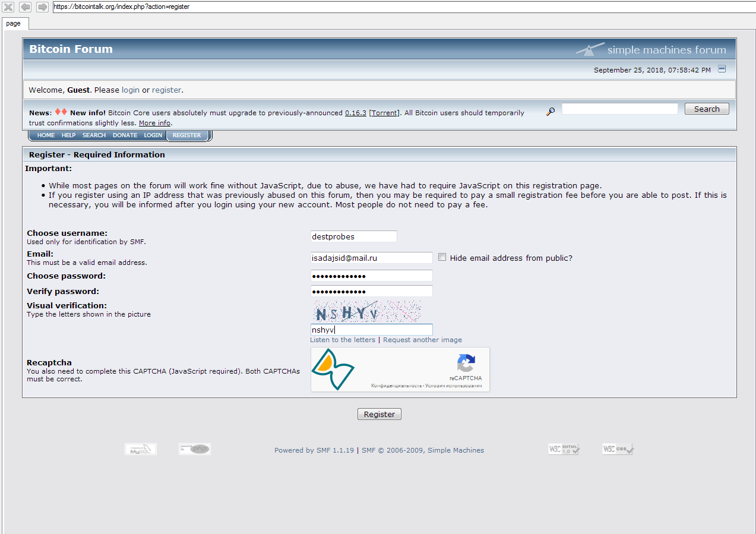Follow the login link in welcome message
Screen dimensions: 756x534
131,90
